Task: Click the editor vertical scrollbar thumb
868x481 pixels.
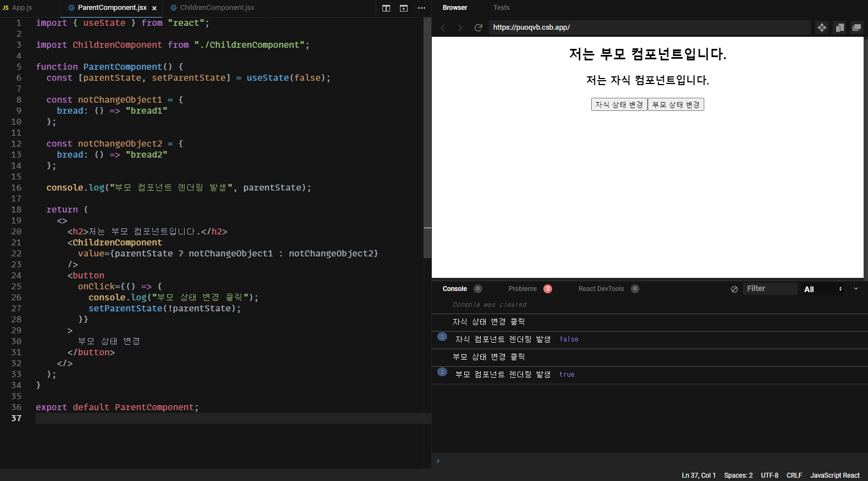Action: 427,137
